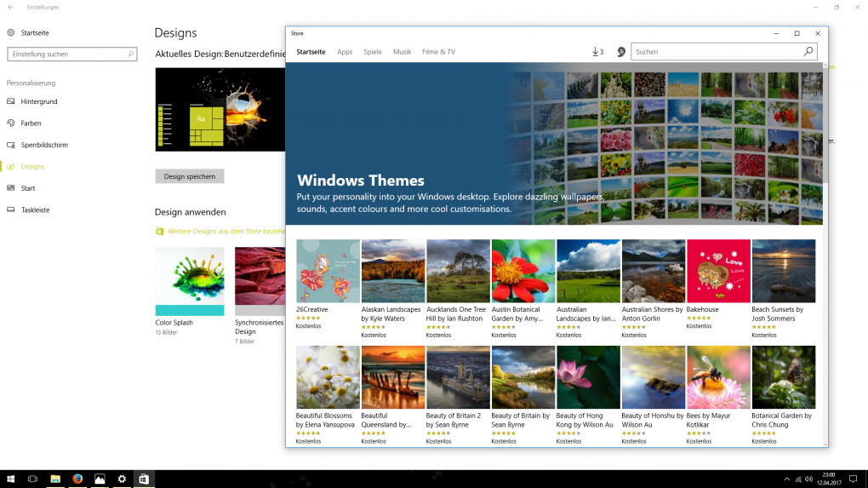Open the Filme & TV tab
The image size is (868, 488).
pyautogui.click(x=438, y=51)
